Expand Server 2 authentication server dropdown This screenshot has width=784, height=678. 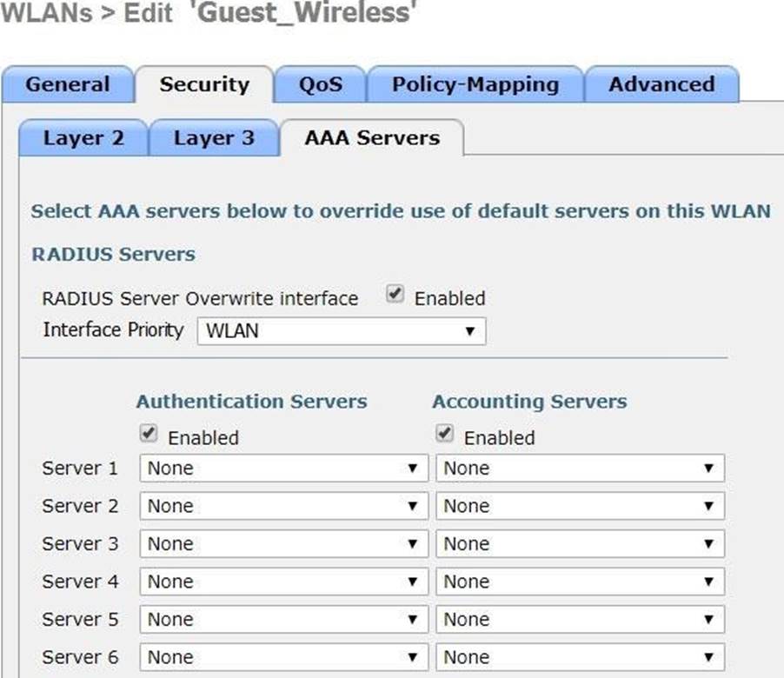[x=283, y=506]
